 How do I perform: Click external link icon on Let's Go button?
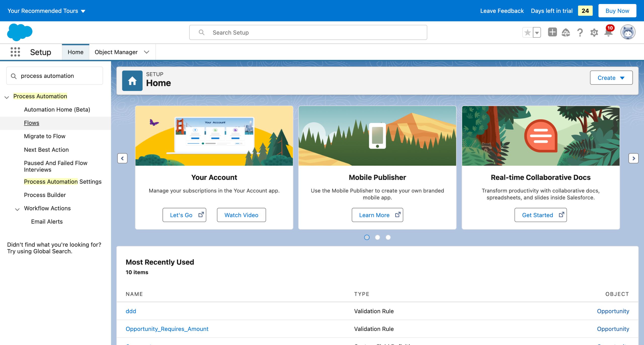click(x=201, y=215)
